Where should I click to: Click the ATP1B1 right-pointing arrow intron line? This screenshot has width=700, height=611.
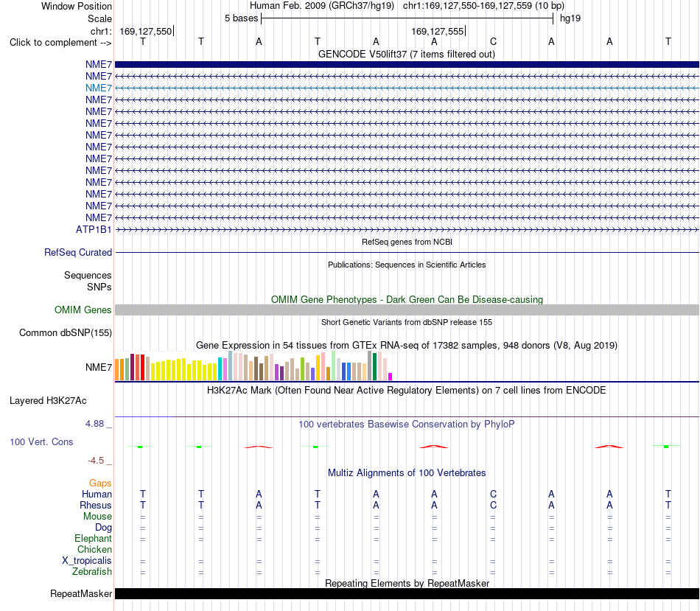tap(407, 229)
